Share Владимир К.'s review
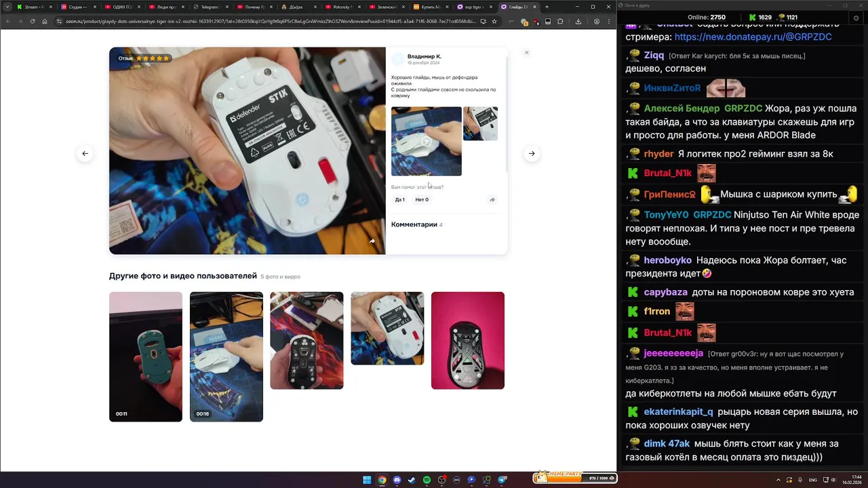 point(492,199)
